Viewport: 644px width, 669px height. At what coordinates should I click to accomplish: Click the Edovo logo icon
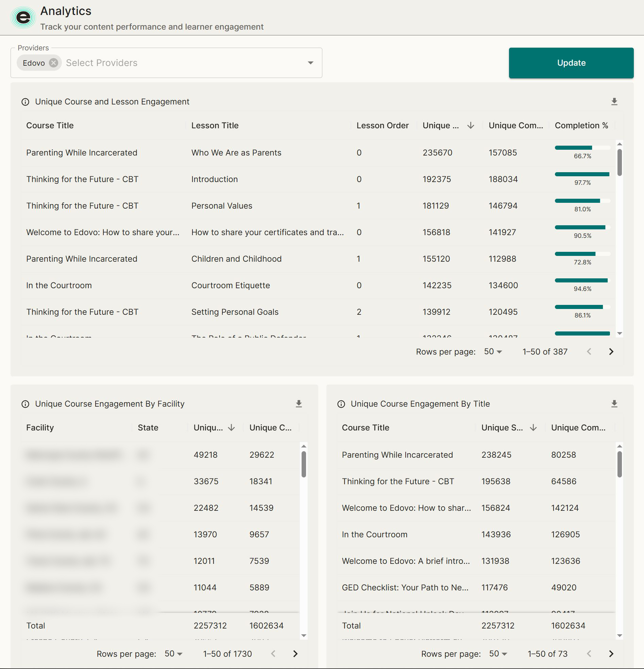23,17
